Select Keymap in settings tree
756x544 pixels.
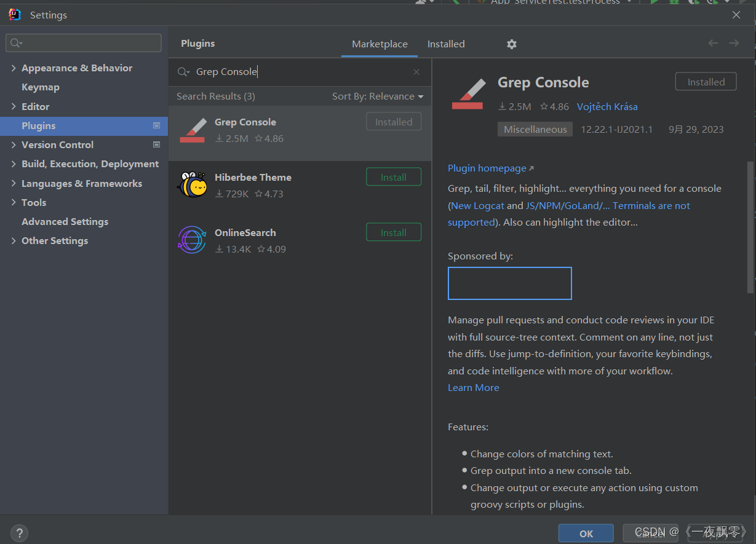(x=41, y=87)
